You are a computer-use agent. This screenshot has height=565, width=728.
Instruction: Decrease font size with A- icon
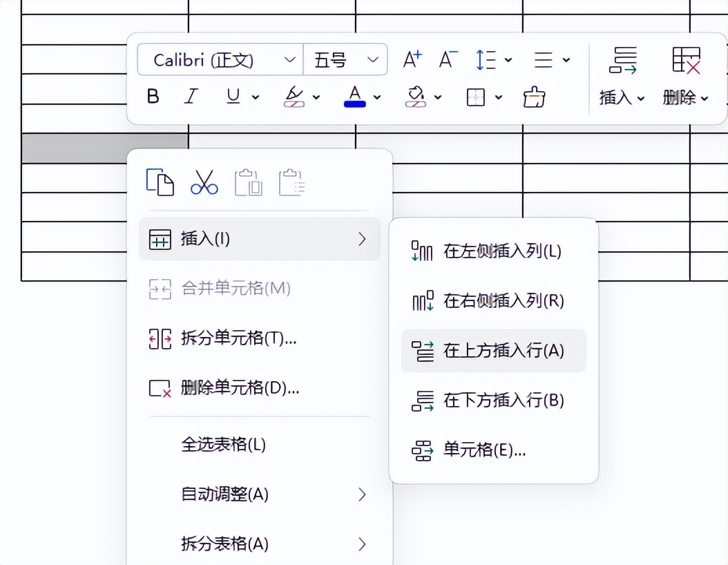click(448, 60)
